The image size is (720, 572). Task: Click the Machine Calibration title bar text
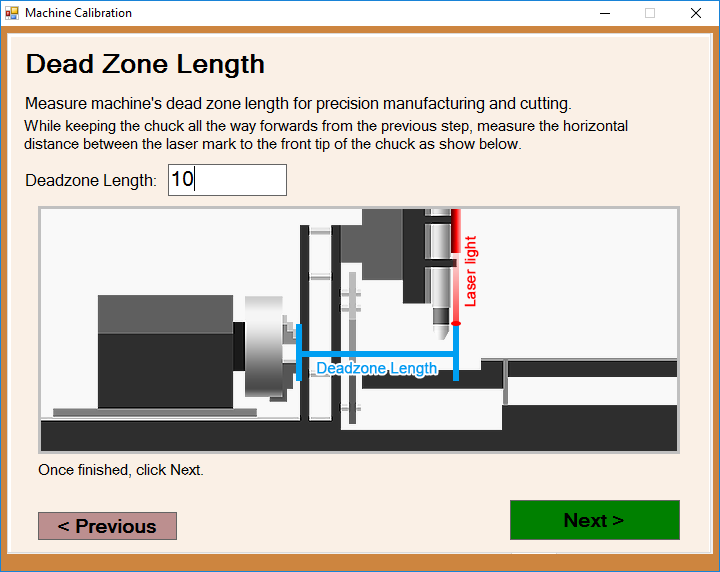click(x=78, y=13)
